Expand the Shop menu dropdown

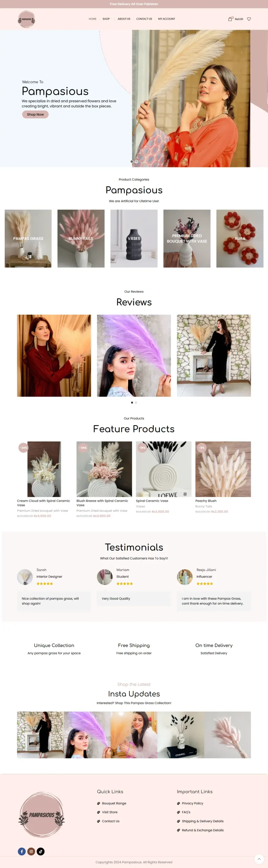click(x=107, y=19)
